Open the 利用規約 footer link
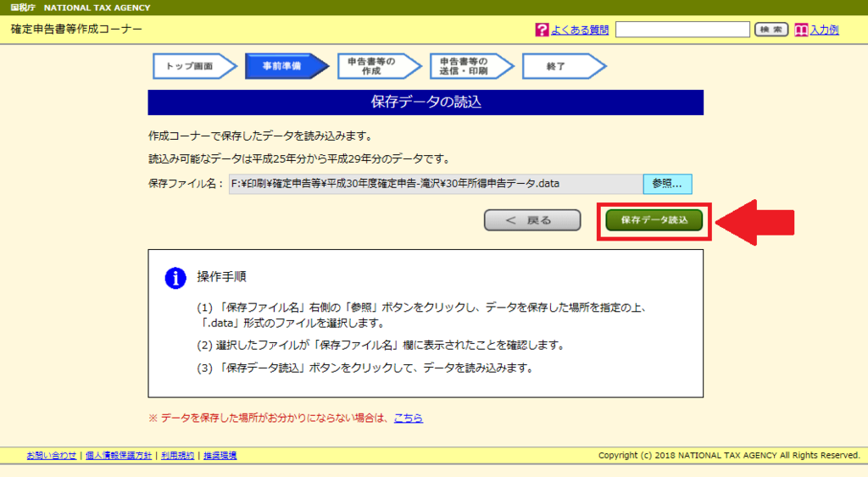The width and height of the screenshot is (868, 477). [x=178, y=456]
